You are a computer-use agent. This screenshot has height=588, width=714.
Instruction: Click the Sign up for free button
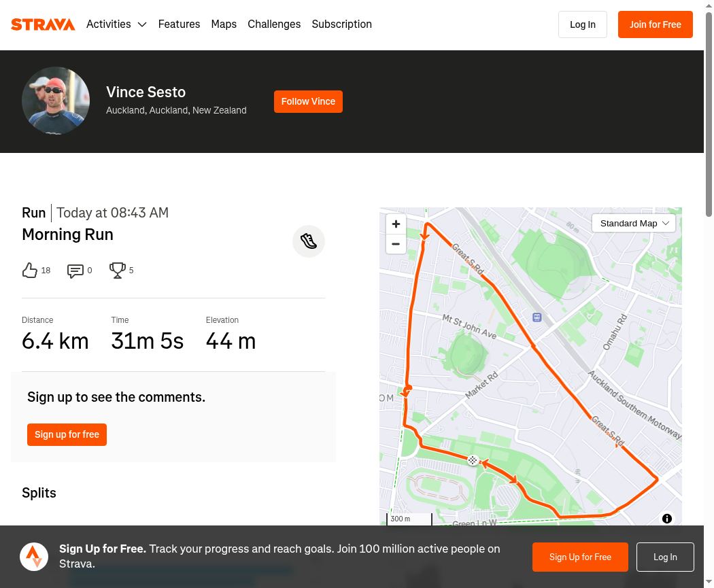point(67,434)
